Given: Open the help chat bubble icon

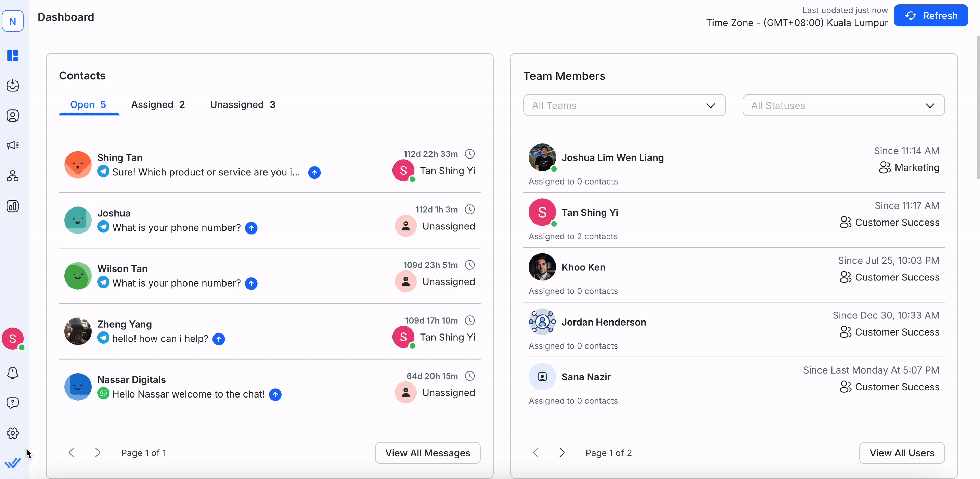Looking at the screenshot, I should (x=13, y=403).
